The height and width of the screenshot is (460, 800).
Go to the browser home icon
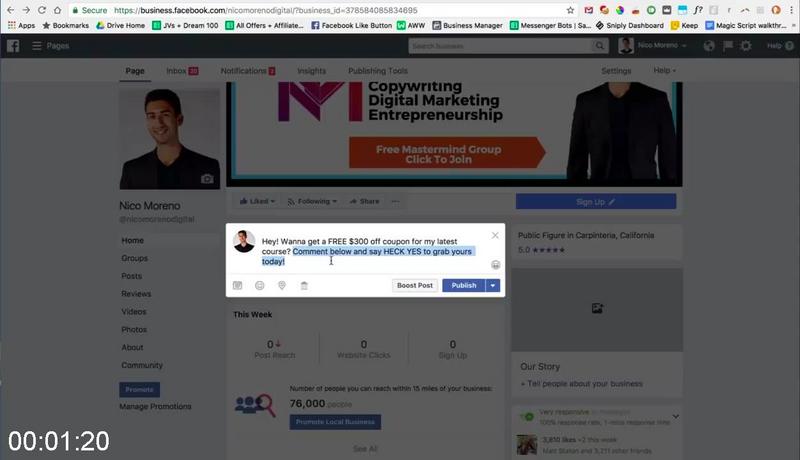[x=58, y=10]
